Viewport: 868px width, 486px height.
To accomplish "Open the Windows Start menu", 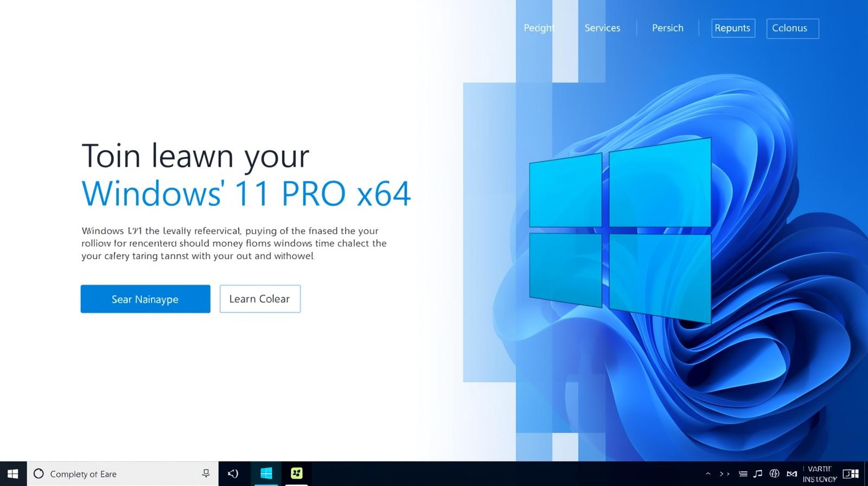I will point(12,474).
